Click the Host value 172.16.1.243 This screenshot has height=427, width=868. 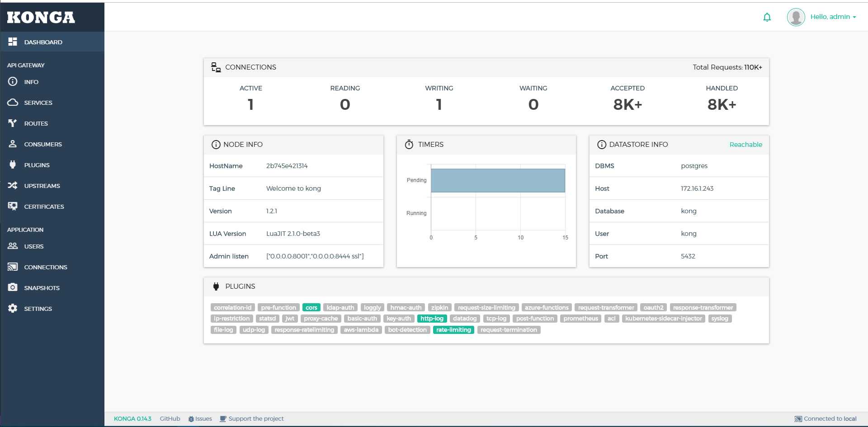click(697, 188)
